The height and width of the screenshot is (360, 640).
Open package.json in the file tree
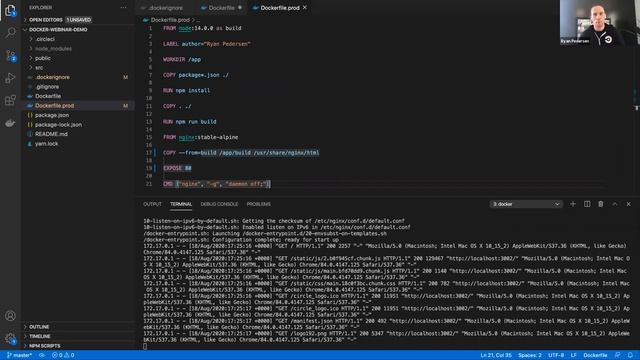tap(52, 115)
